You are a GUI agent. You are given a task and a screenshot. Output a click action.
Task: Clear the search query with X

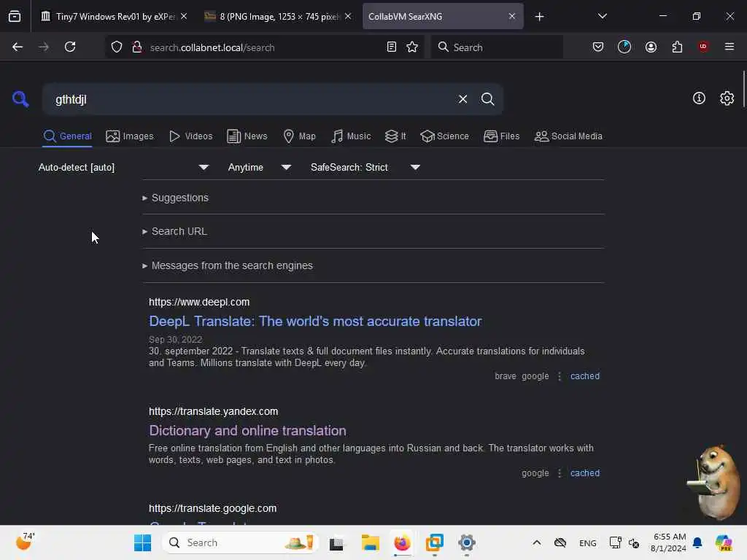[x=462, y=99]
